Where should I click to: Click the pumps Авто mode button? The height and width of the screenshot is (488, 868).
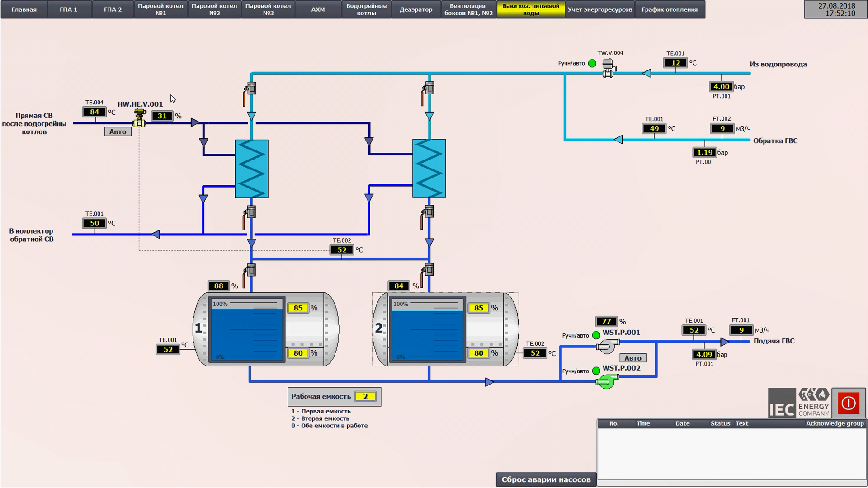(x=632, y=358)
